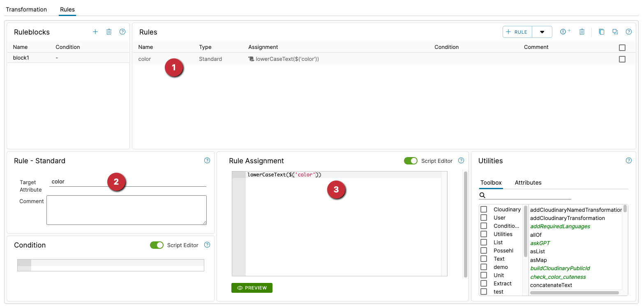
Task: Click the + Rule button
Action: point(517,32)
